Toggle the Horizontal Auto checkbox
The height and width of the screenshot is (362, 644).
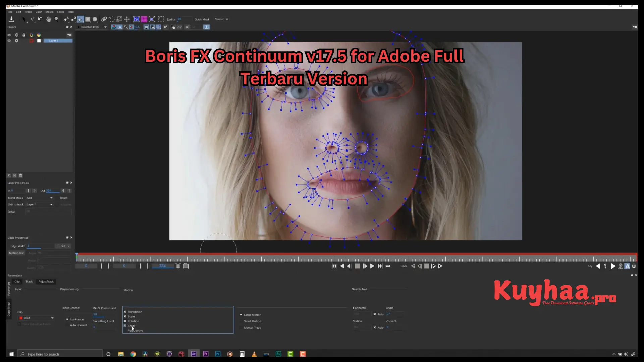(375, 314)
